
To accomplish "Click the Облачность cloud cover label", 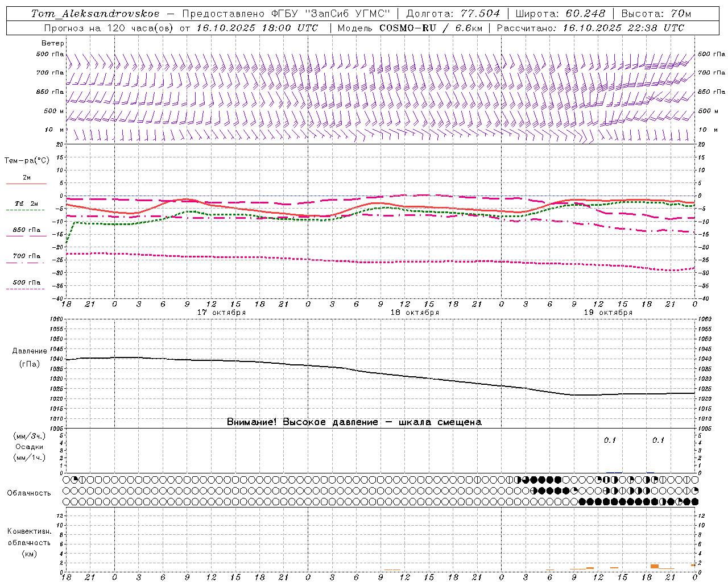I will 29,493.
